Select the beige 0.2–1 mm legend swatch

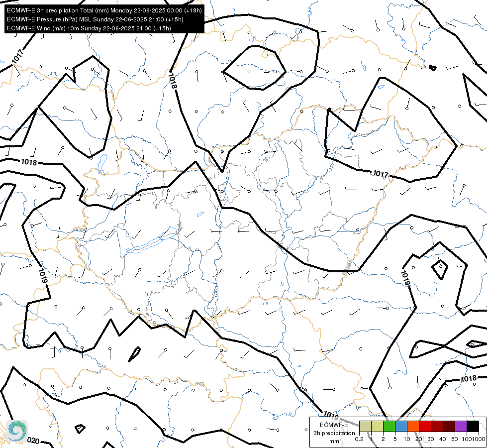[x=365, y=427]
